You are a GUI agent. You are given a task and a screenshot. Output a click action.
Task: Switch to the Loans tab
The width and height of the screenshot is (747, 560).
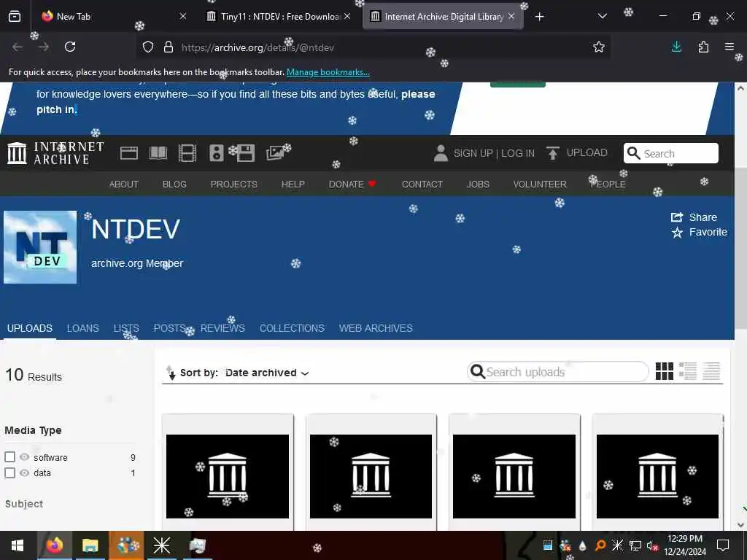(83, 328)
